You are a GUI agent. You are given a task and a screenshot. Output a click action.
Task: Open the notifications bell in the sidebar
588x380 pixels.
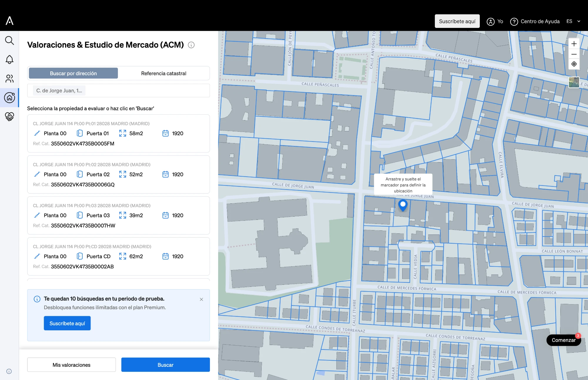[9, 60]
